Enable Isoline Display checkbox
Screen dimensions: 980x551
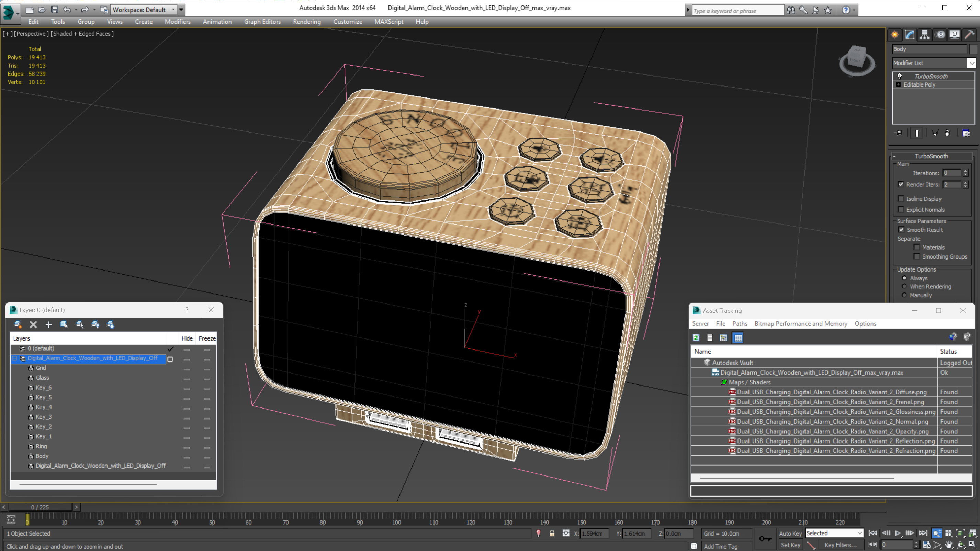(x=901, y=199)
